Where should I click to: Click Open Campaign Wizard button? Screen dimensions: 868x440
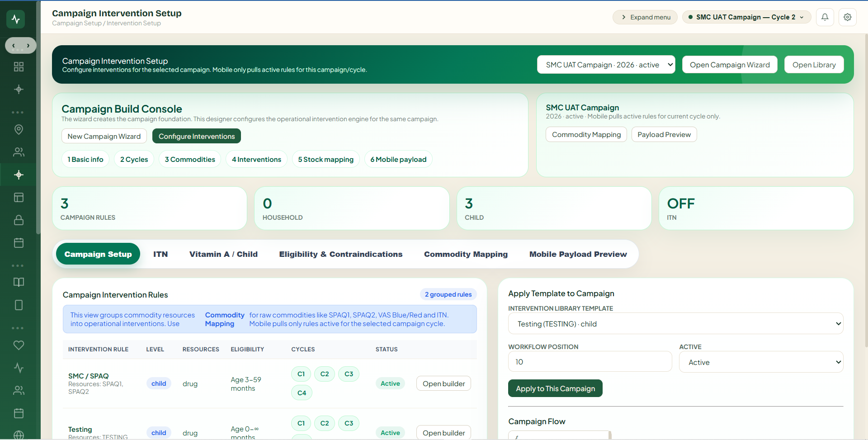pyautogui.click(x=730, y=65)
